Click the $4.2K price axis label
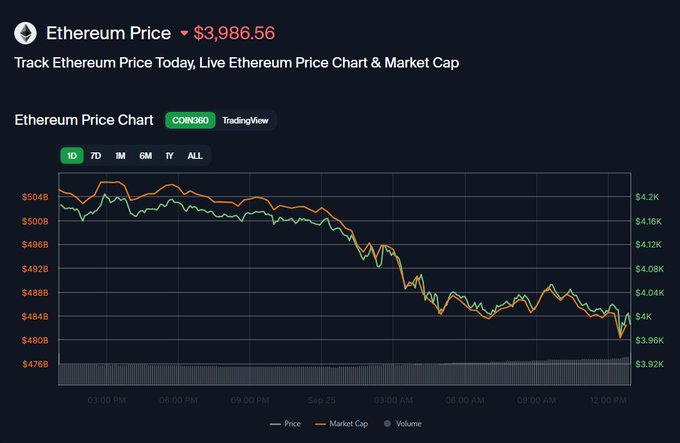Screen dimensions: 680x443 [647, 197]
